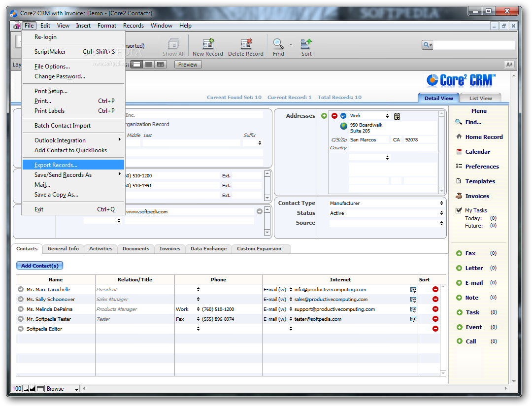Click the Find... link in Menu
The width and height of the screenshot is (532, 407).
coord(473,122)
